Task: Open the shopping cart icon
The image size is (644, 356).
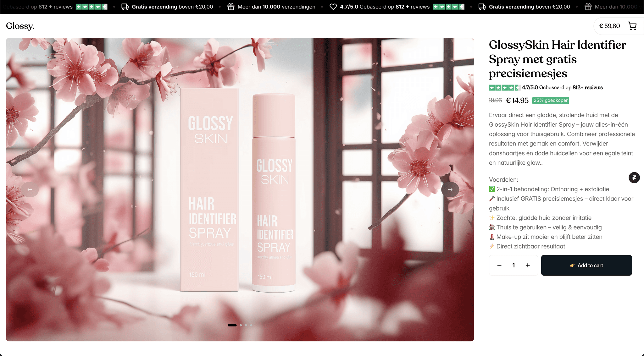Action: coord(632,26)
